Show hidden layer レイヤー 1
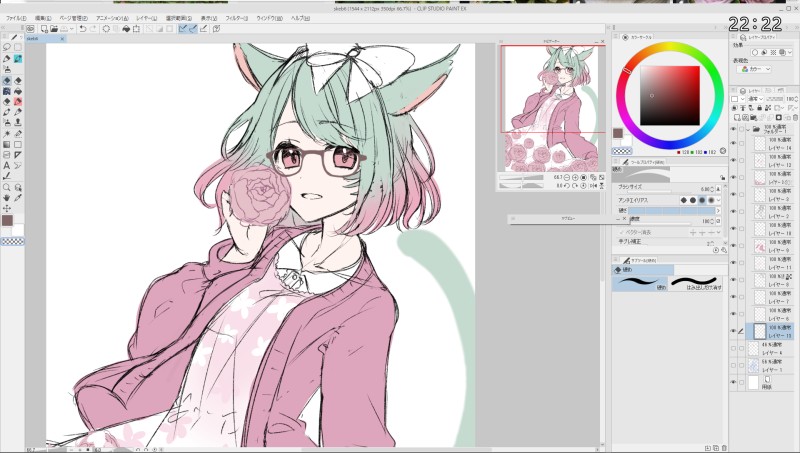 point(733,366)
